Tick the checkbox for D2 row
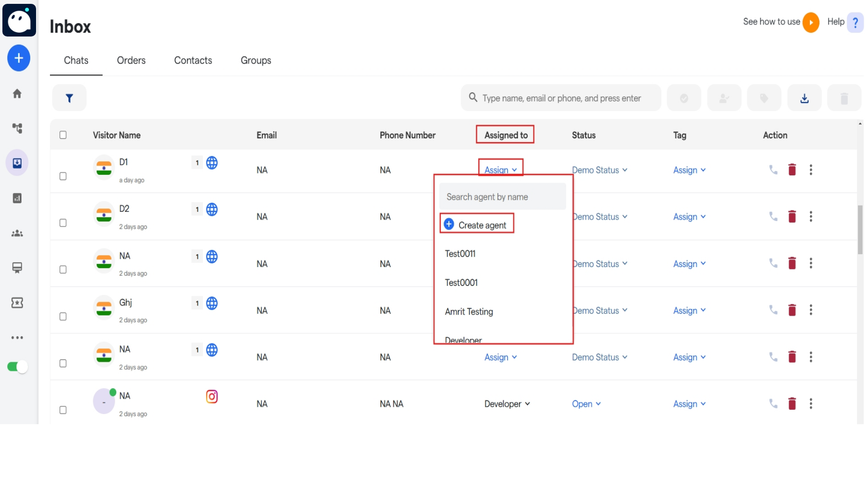The image size is (868, 490). pos(63,223)
